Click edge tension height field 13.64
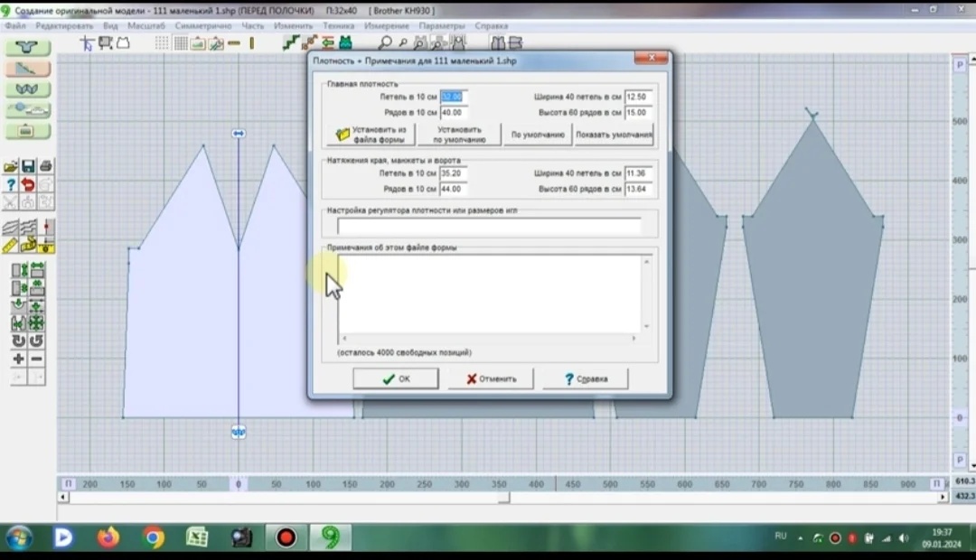This screenshot has height=560, width=976. [639, 189]
